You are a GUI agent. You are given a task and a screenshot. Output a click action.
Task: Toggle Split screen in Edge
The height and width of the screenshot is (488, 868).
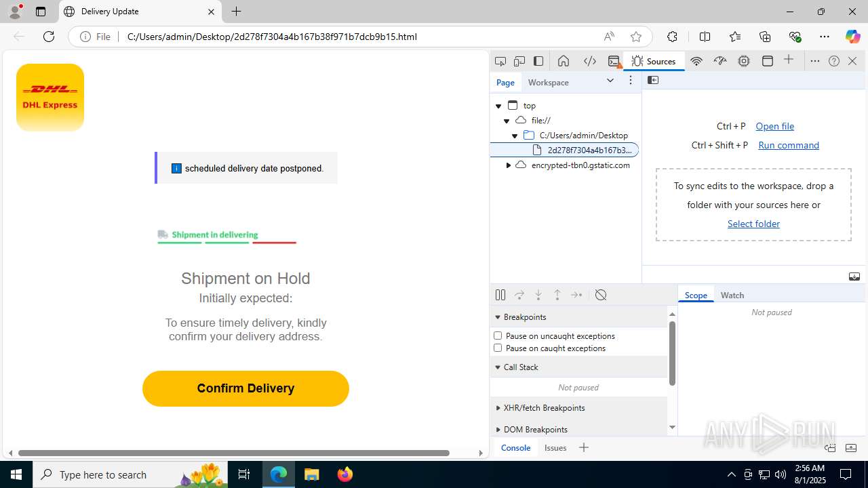pyautogui.click(x=705, y=37)
